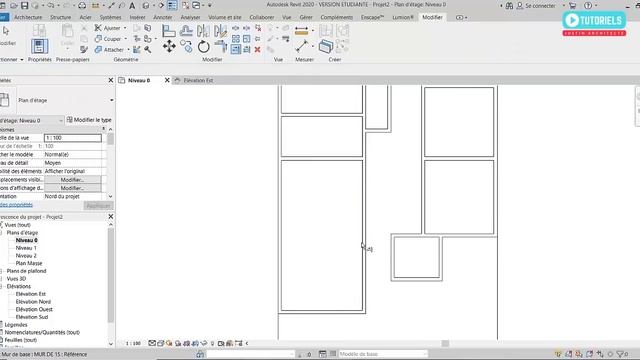Toggle Select Elements by Face in status bar
Image resolution: width=640 pixels, height=360 pixels.
click(589, 354)
